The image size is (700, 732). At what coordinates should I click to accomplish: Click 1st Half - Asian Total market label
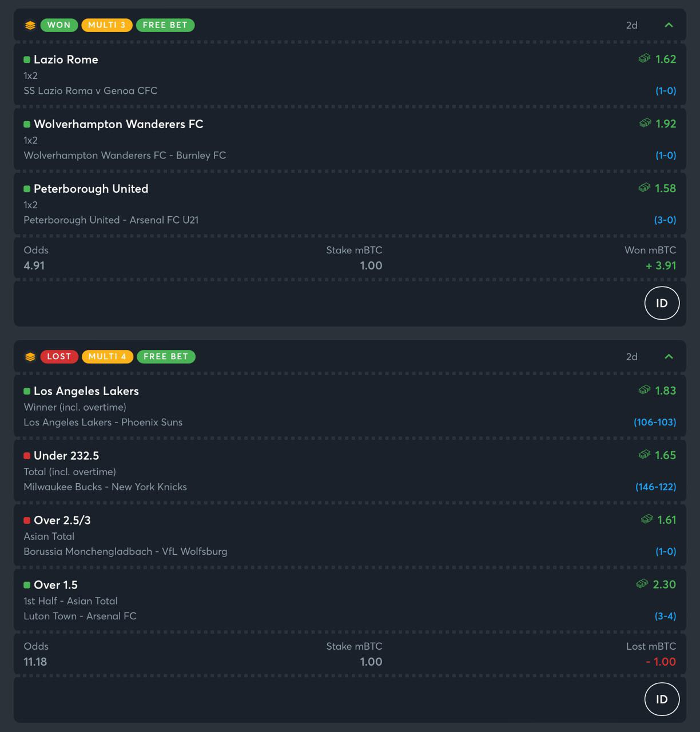70,601
